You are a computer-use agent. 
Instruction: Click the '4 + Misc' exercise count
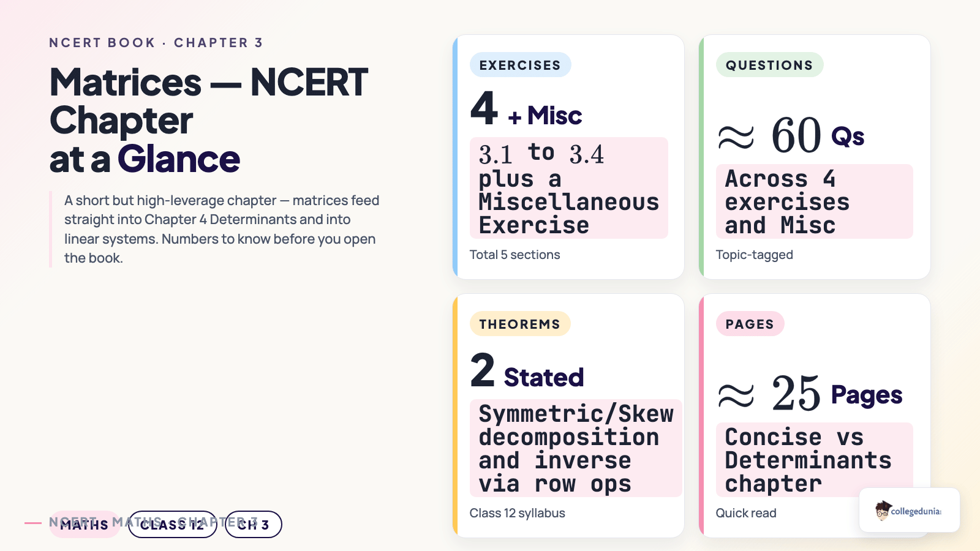526,110
